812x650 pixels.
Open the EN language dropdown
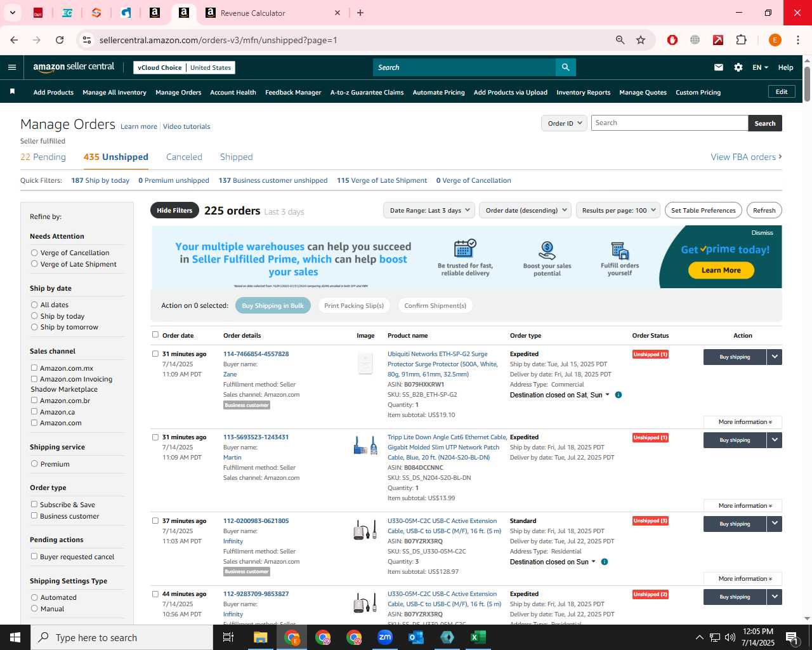pyautogui.click(x=760, y=67)
